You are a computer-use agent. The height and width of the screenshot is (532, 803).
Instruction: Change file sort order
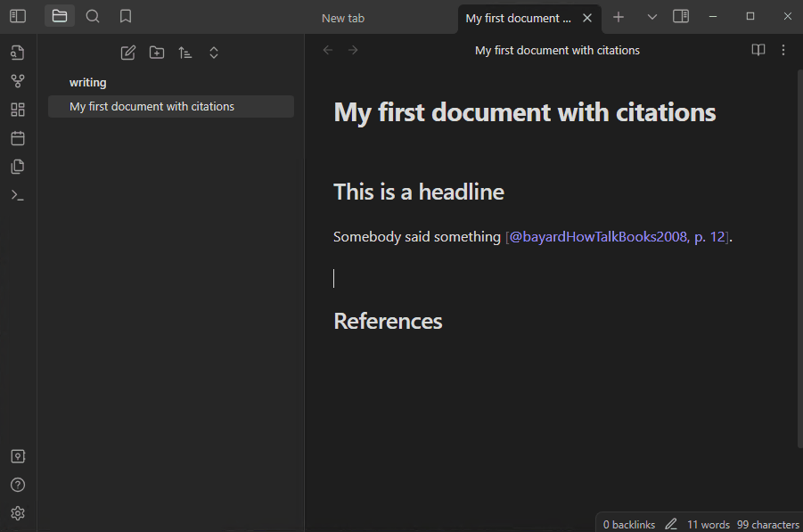point(185,53)
